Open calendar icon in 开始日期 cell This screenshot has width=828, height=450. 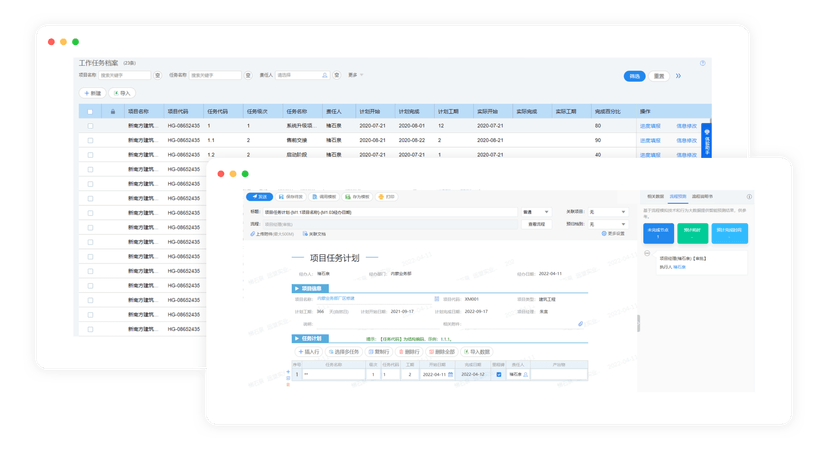click(450, 374)
